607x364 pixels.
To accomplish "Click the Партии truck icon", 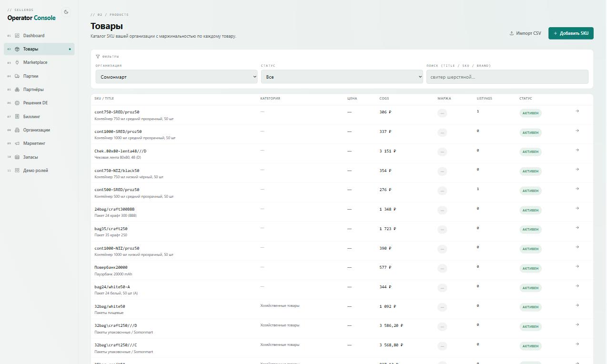I will (x=17, y=76).
